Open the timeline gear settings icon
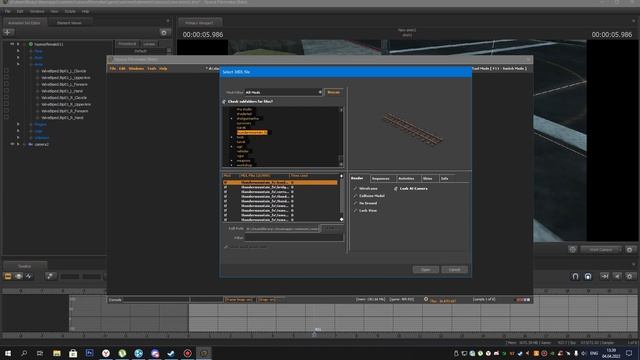Image resolution: width=640 pixels, height=360 pixels. point(629,276)
